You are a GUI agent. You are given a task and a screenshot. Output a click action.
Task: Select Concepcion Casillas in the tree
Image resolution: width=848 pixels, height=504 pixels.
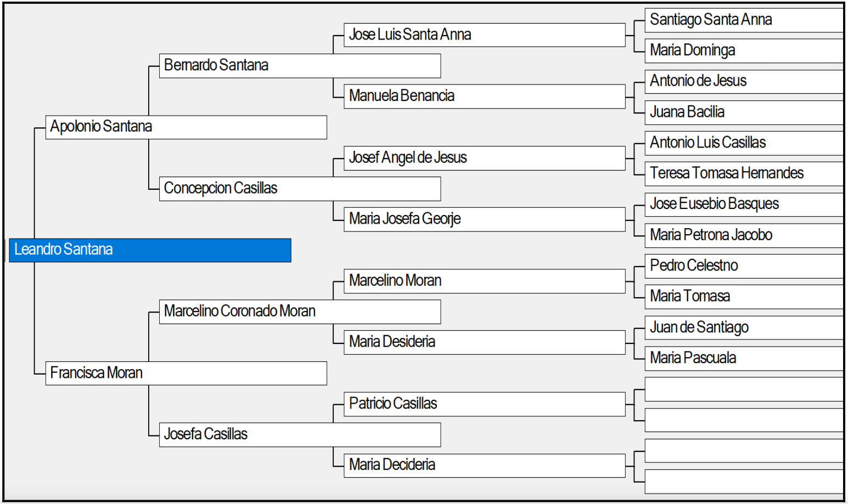(300, 189)
